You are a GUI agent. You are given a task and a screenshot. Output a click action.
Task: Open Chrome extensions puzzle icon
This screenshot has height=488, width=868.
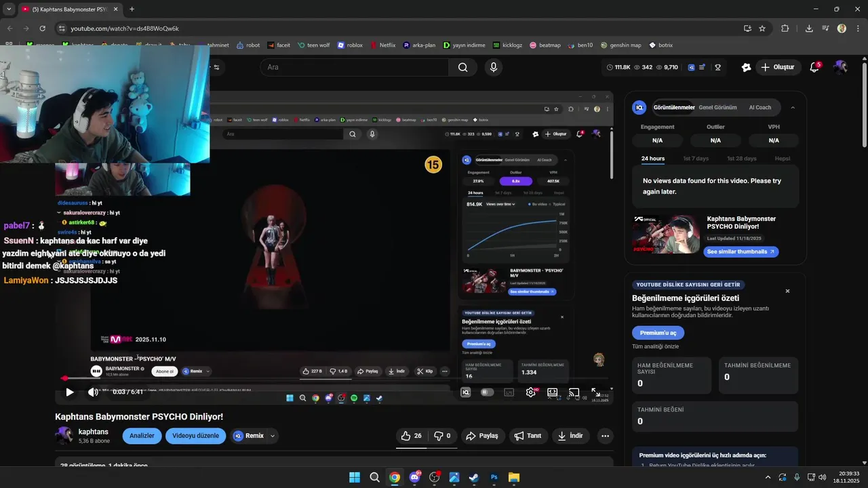pos(785,28)
